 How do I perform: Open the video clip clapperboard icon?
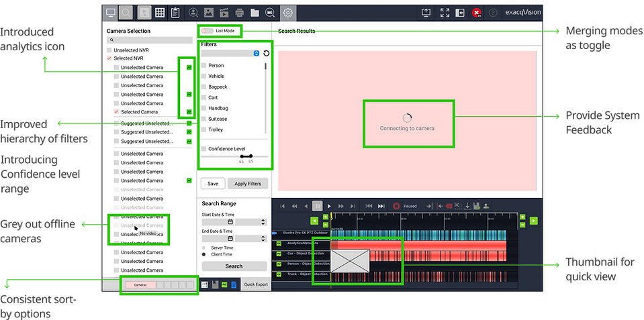click(x=224, y=13)
